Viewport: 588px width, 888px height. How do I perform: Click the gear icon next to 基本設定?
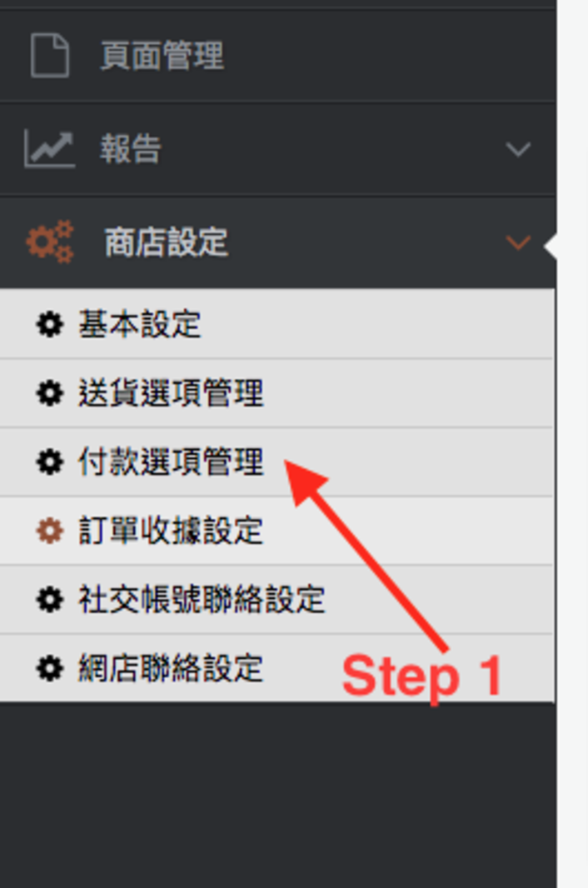(x=50, y=325)
